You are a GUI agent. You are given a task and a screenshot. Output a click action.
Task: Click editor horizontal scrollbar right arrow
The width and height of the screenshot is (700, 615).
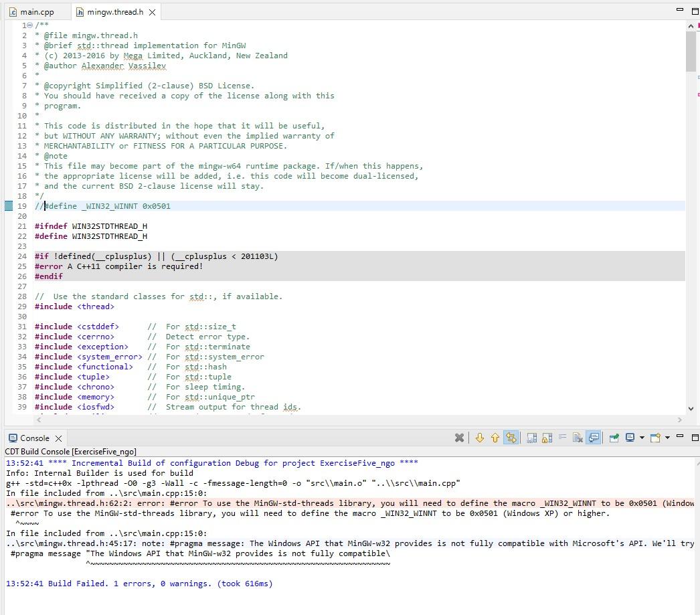[680, 420]
